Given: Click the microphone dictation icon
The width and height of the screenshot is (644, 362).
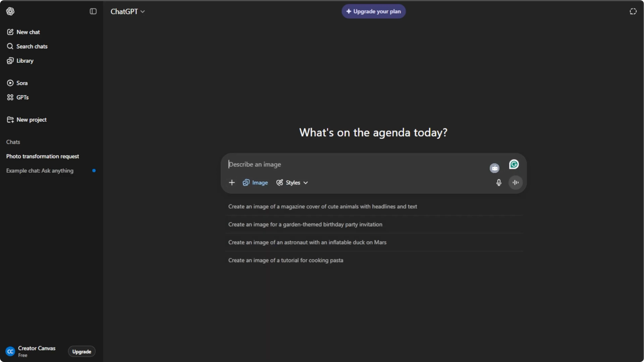Looking at the screenshot, I should point(499,183).
